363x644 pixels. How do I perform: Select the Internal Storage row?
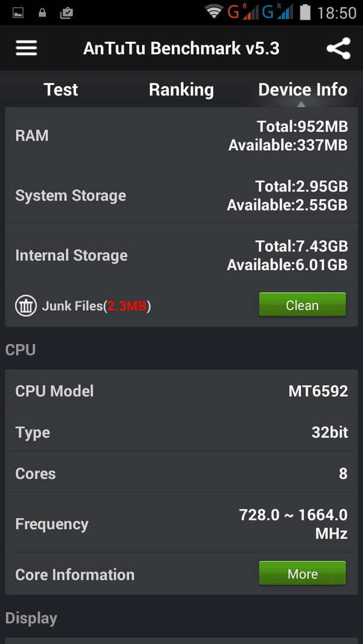pos(181,255)
